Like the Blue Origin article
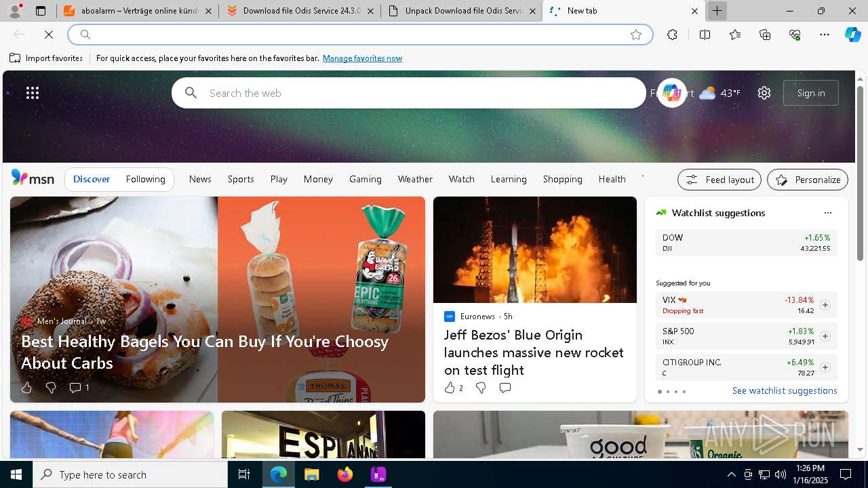The image size is (868, 488). 453,388
